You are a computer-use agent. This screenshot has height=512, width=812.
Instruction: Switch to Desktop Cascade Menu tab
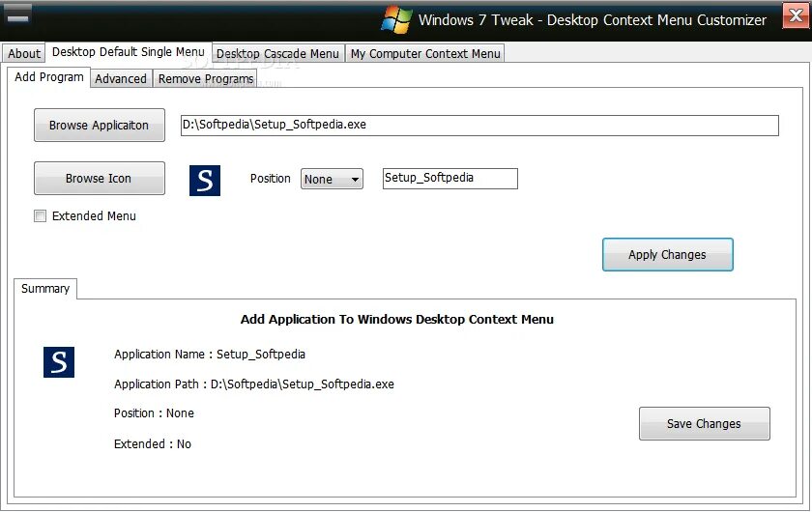277,53
